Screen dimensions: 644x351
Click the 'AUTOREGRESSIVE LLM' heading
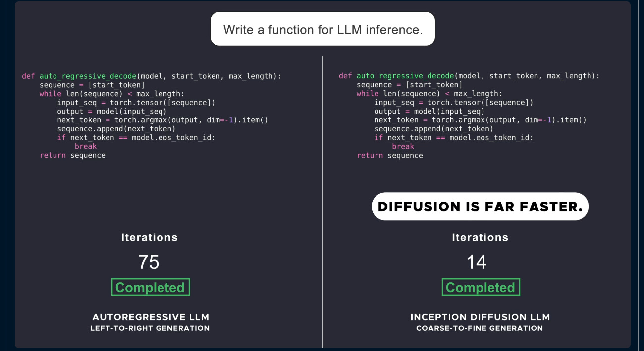pyautogui.click(x=151, y=317)
